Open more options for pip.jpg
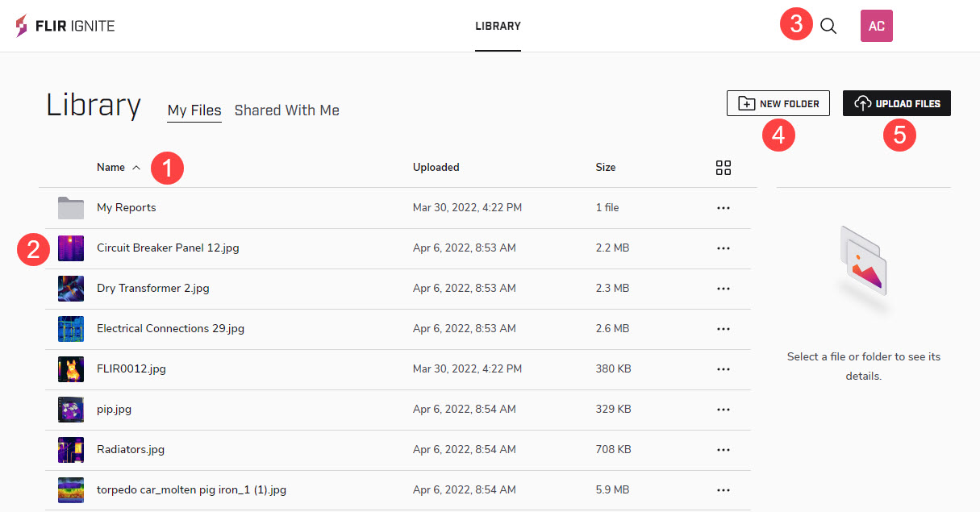Screen dimensions: 980x512 [724, 410]
